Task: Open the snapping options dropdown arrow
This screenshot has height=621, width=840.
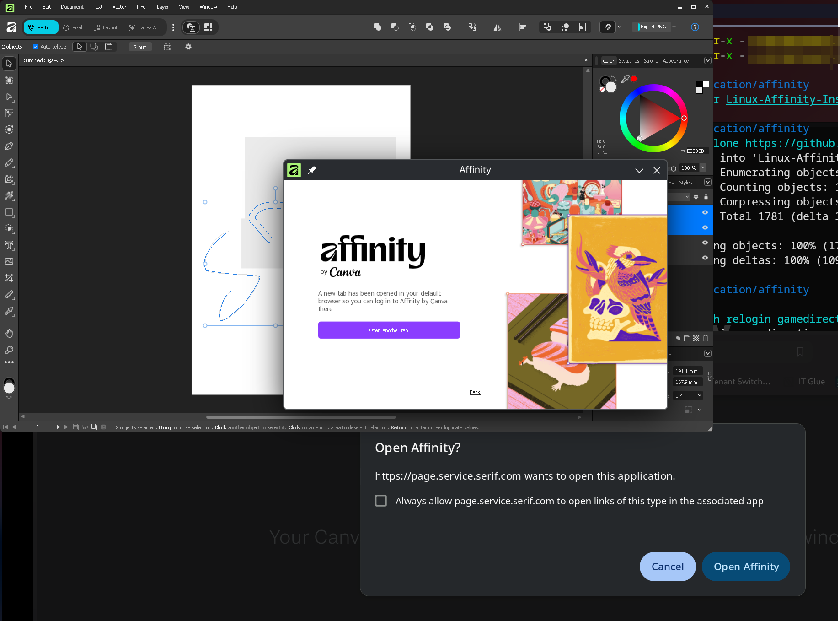Action: pos(620,27)
